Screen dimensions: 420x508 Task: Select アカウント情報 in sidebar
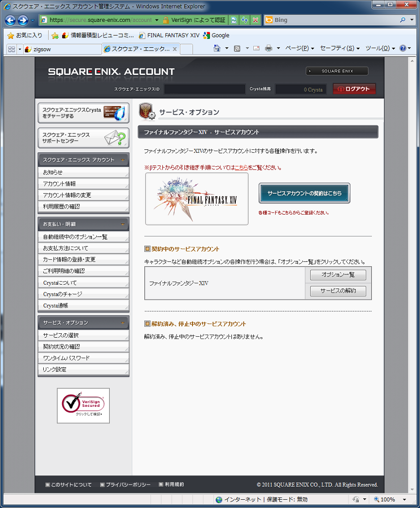pos(84,184)
